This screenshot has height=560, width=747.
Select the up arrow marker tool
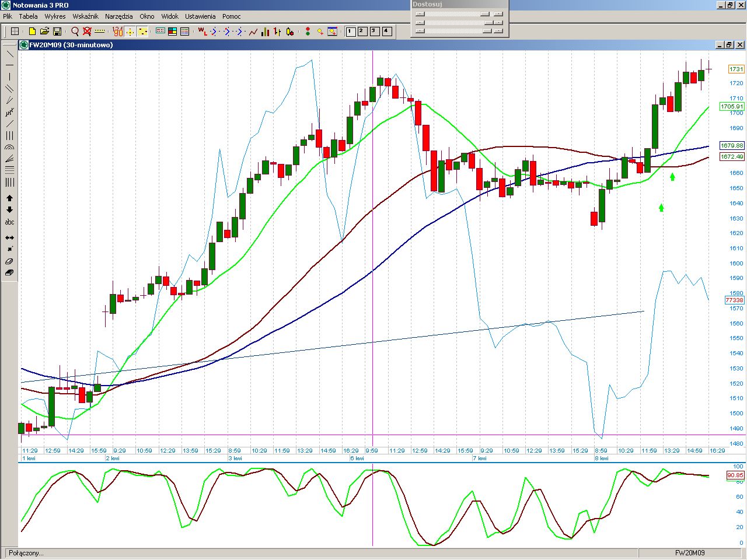tap(9, 198)
